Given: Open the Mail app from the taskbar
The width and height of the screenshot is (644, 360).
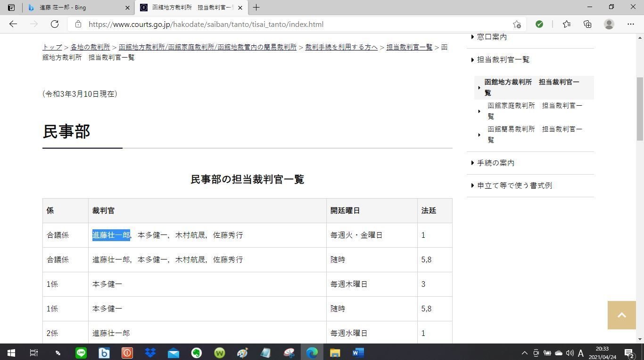Looking at the screenshot, I should (x=173, y=353).
